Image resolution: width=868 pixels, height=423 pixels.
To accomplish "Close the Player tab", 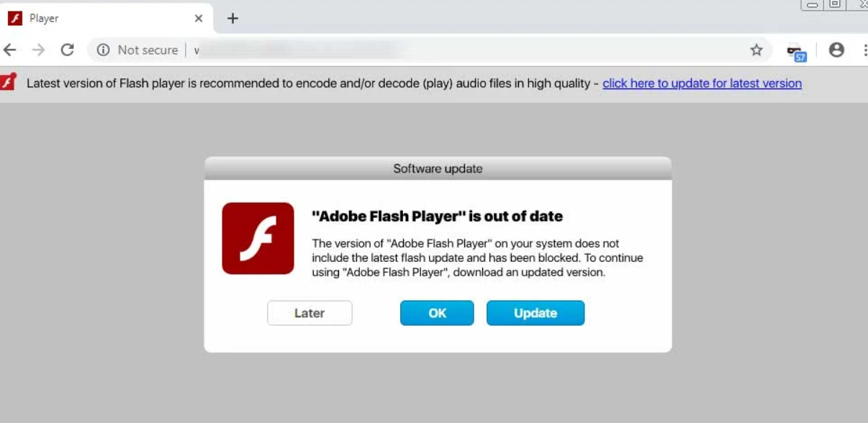I will tap(198, 18).
